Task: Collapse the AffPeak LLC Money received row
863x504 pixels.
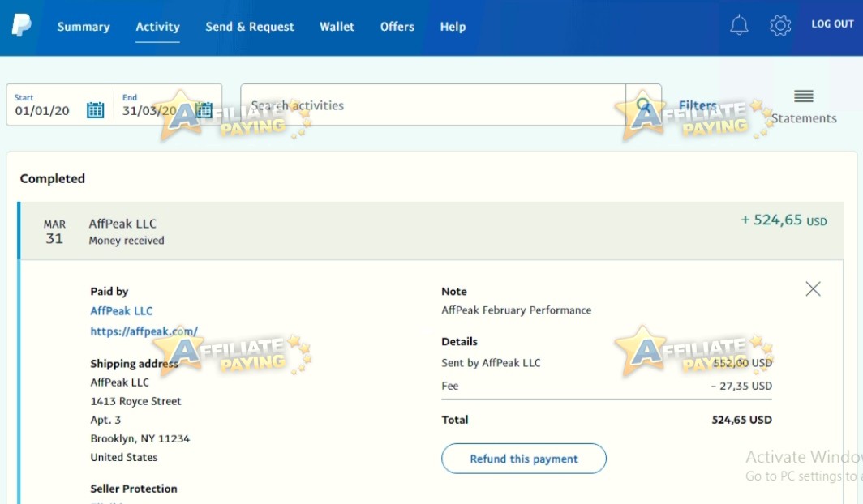Action: coord(431,231)
